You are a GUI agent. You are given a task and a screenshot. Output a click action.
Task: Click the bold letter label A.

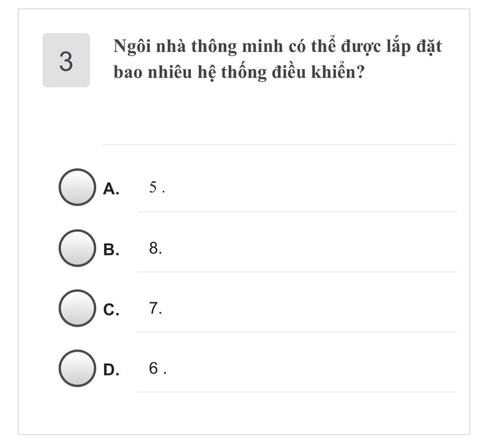(x=111, y=189)
